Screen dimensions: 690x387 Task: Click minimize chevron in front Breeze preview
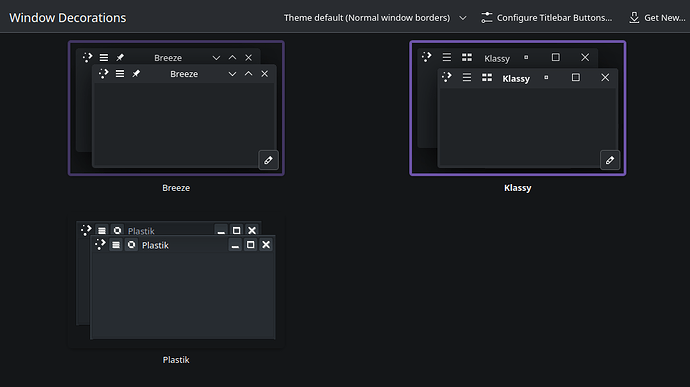pyautogui.click(x=232, y=74)
